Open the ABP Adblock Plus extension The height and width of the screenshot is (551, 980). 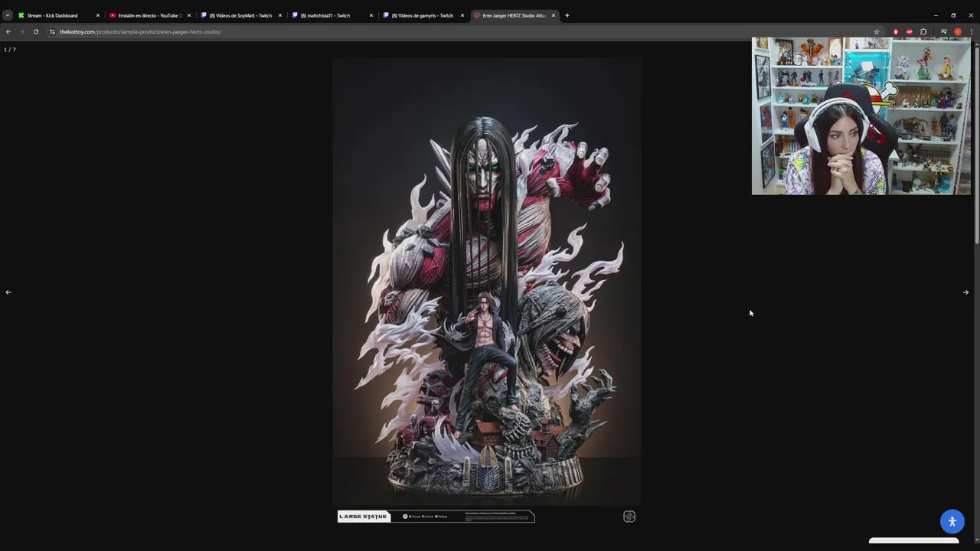click(x=910, y=31)
